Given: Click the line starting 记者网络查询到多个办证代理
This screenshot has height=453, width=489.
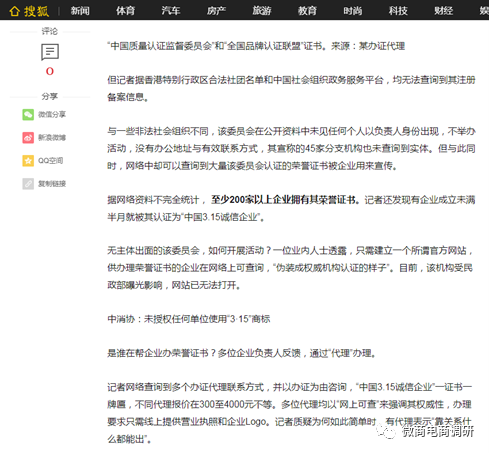Looking at the screenshot, I should tap(290, 387).
